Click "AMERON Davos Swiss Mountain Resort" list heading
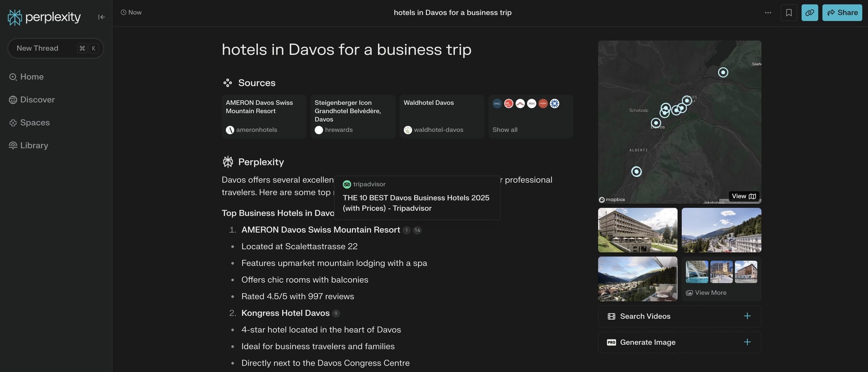Viewport: 868px width, 372px height. [321, 230]
